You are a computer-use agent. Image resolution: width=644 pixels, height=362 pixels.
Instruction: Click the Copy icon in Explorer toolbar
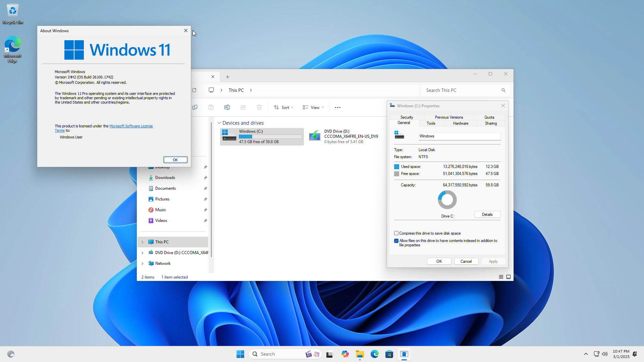[195, 107]
